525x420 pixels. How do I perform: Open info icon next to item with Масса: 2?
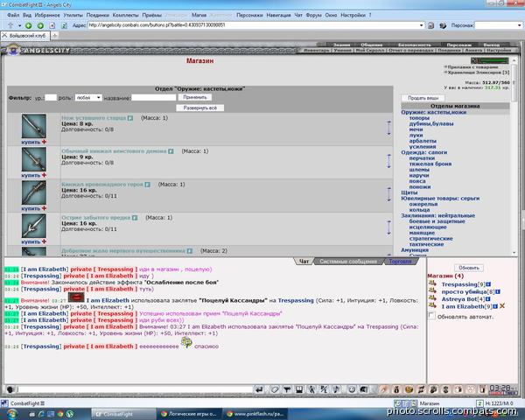click(x=190, y=251)
